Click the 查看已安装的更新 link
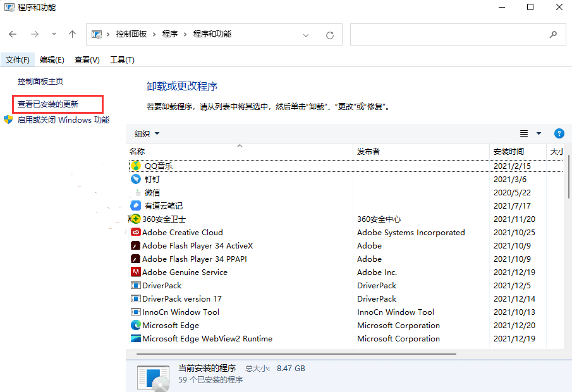This screenshot has height=392, width=572. [48, 104]
